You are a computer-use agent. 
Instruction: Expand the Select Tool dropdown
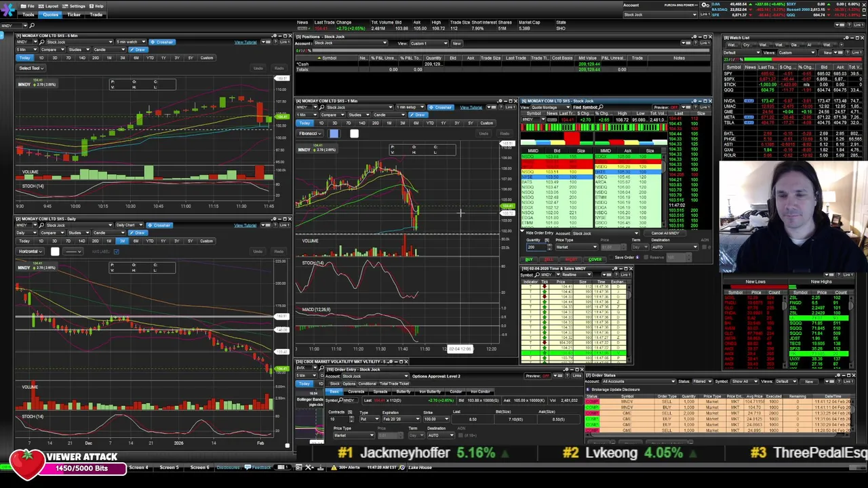pyautogui.click(x=31, y=68)
